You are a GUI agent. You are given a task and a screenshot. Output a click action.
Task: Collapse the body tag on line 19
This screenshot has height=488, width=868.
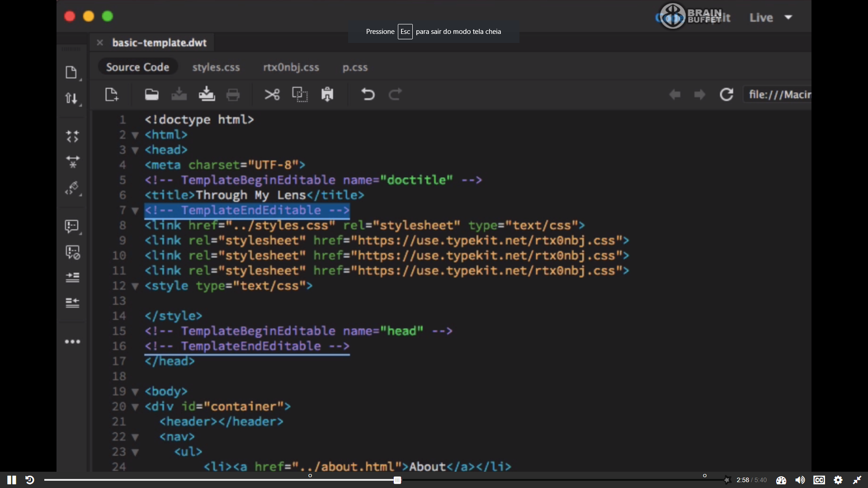135,392
